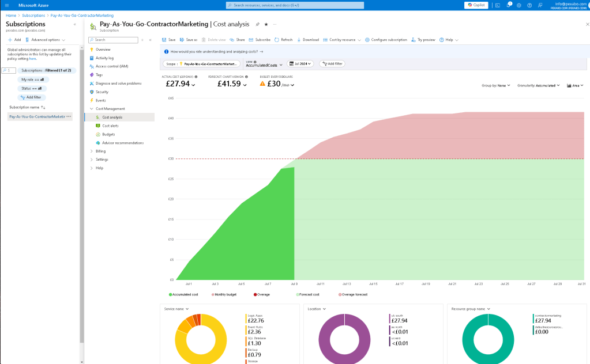Change the My role == all filter

(33, 79)
